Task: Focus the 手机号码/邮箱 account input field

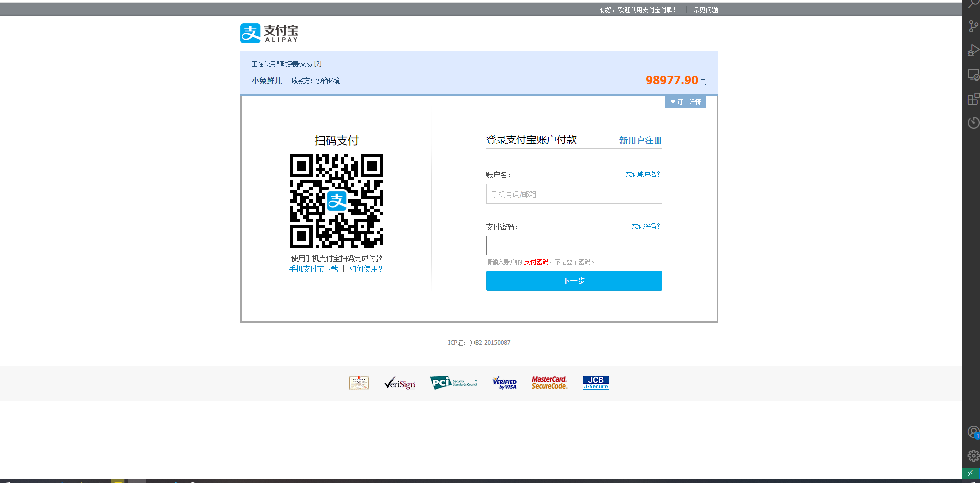Action: (574, 194)
